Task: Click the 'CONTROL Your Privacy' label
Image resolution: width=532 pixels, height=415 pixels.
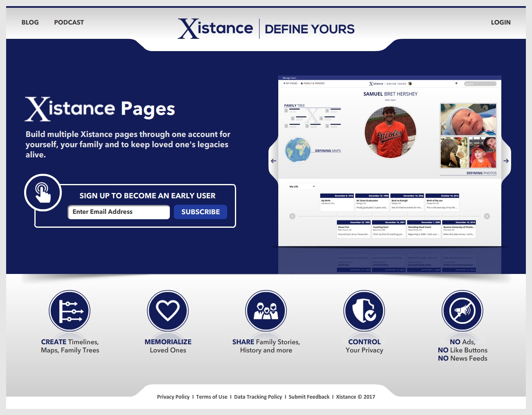Action: [364, 346]
